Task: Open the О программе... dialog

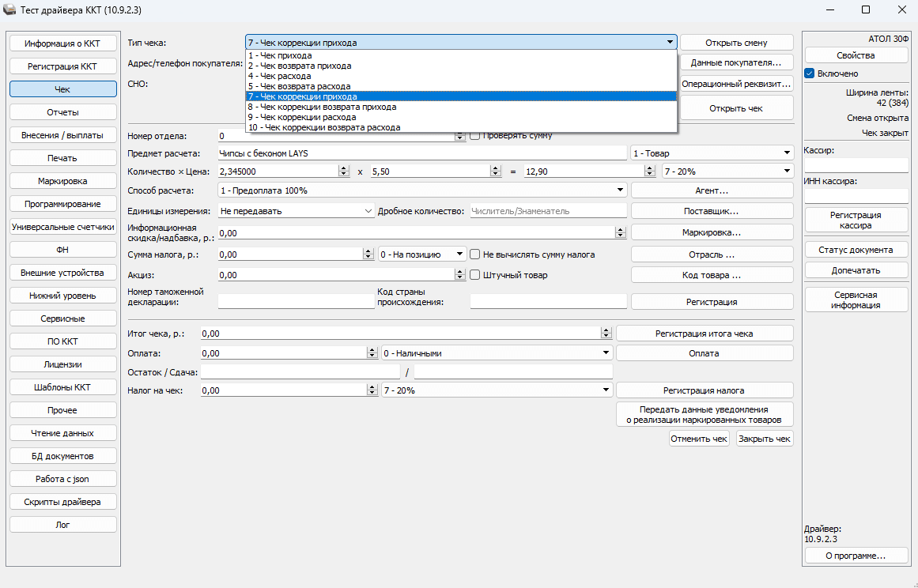Action: (856, 556)
